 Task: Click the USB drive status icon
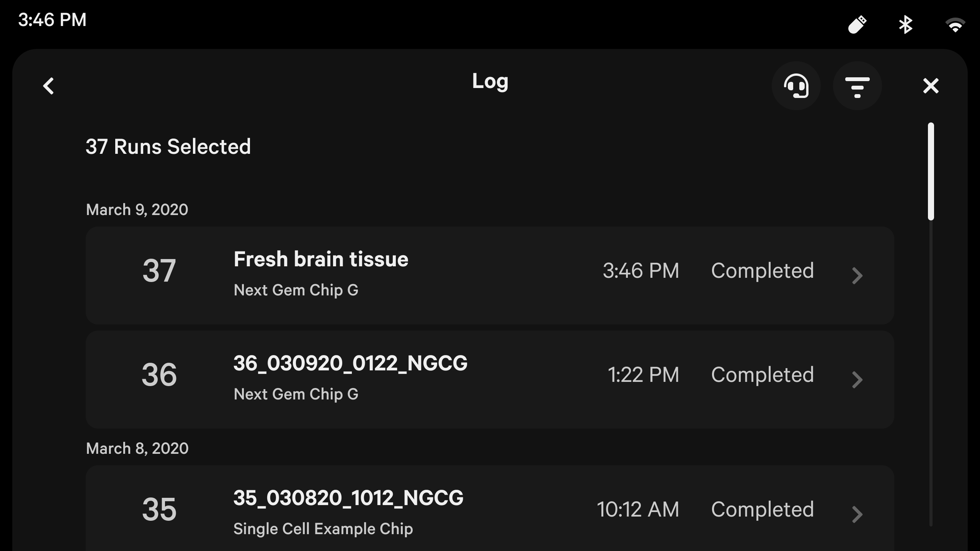click(857, 25)
